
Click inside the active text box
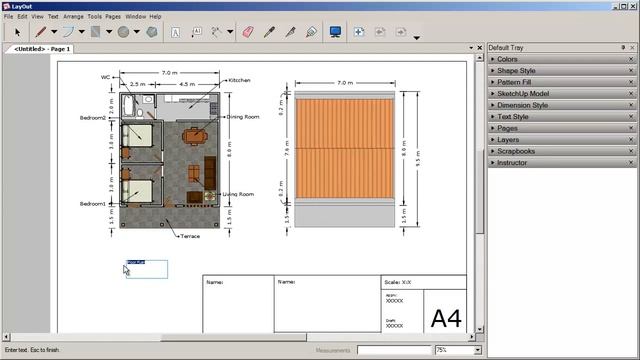pos(147,269)
